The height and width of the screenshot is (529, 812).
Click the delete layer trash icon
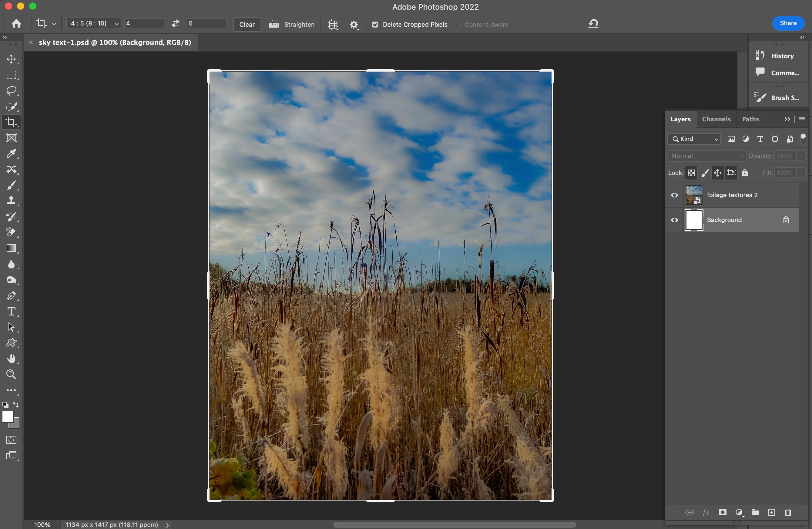click(x=788, y=512)
